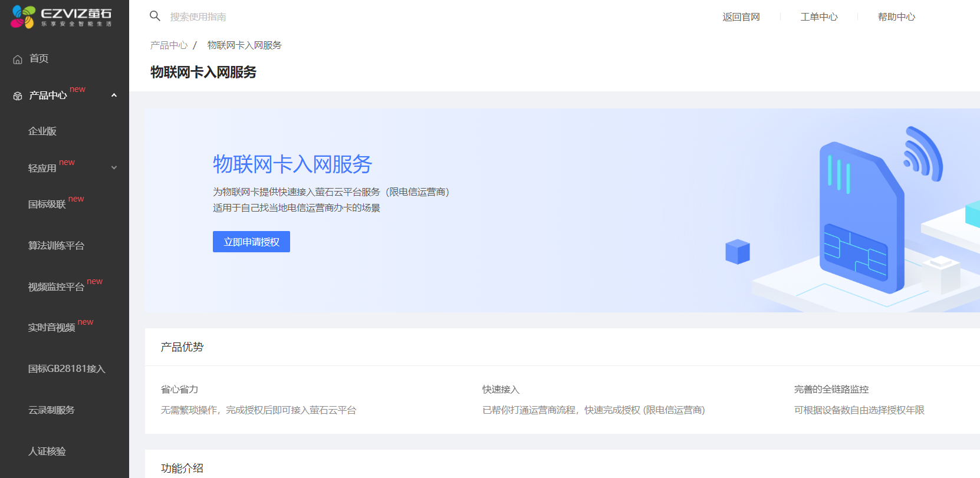Click the text 已帮你打通运营商流程
Screen dimensions: 980x478
coord(529,410)
